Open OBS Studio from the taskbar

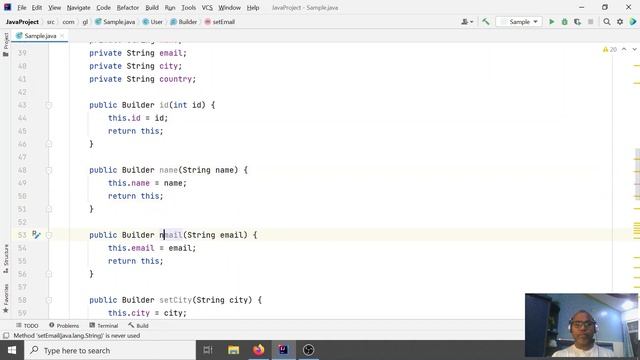pyautogui.click(x=308, y=350)
